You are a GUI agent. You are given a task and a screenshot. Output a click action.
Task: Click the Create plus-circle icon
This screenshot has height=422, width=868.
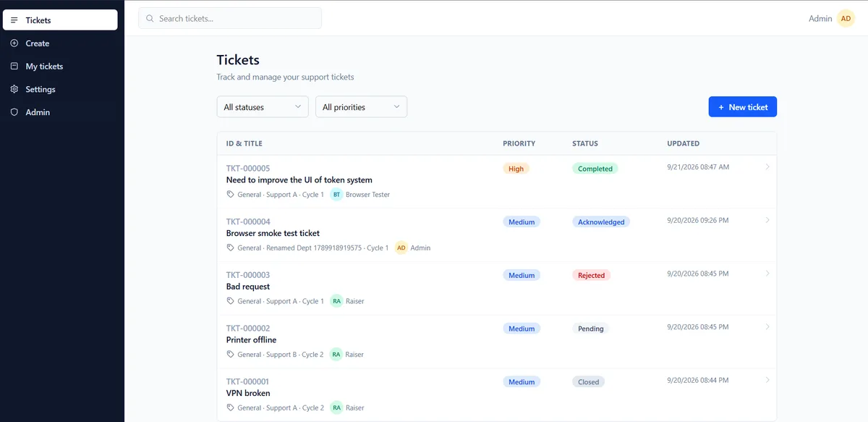(x=14, y=43)
